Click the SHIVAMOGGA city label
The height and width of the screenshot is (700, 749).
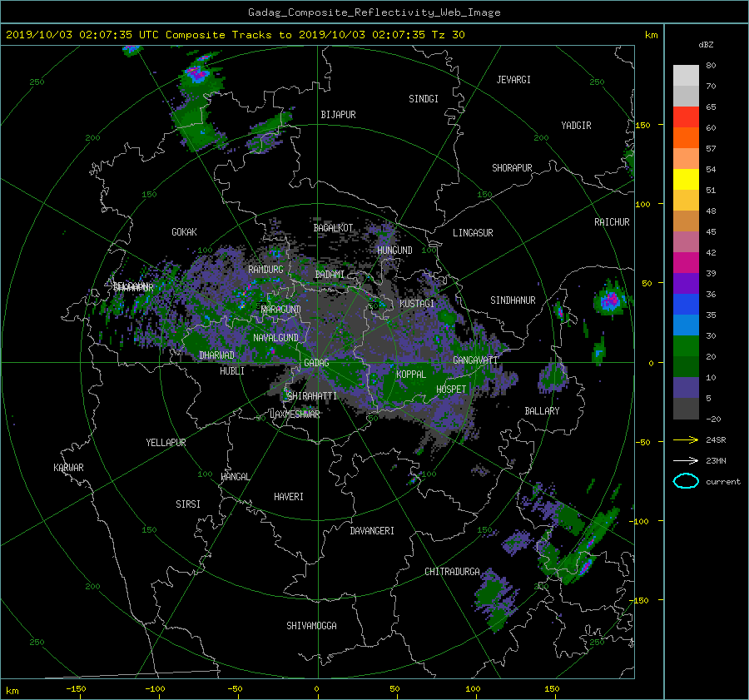click(312, 626)
